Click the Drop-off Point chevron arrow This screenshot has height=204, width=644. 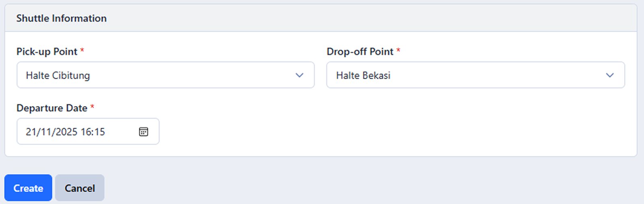(x=610, y=75)
